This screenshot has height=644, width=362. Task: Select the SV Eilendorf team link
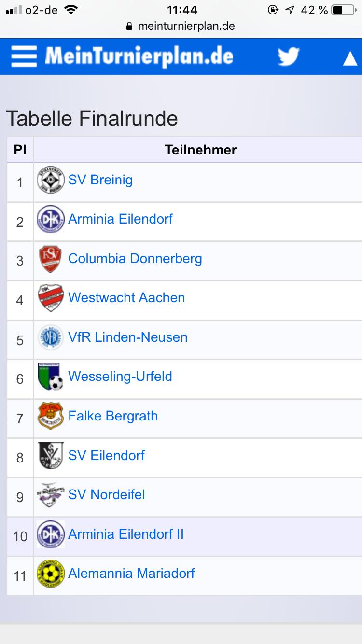pos(107,455)
